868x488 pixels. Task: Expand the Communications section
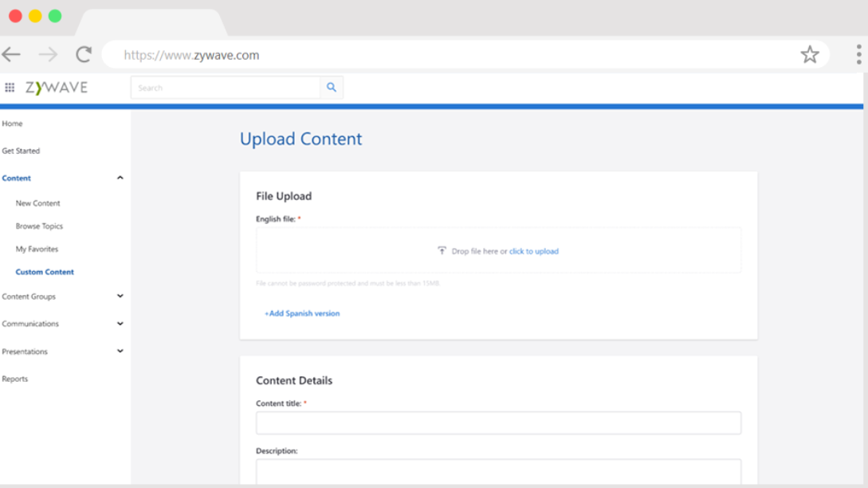tap(120, 324)
